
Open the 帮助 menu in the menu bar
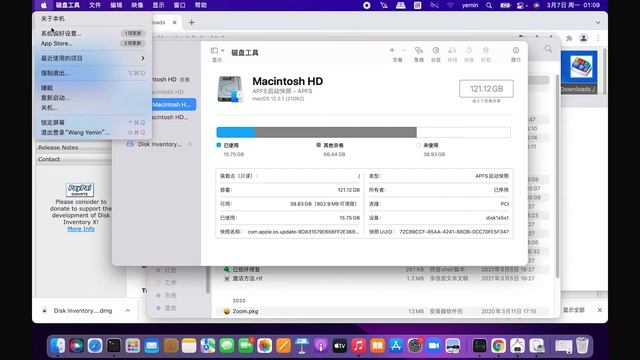click(201, 5)
